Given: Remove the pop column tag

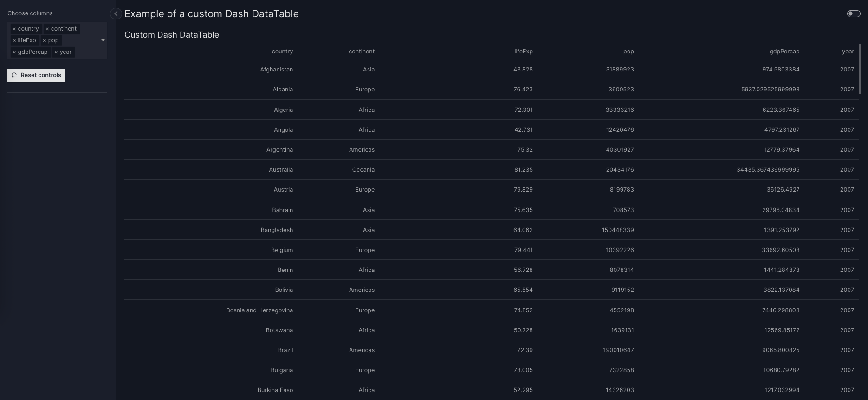Looking at the screenshot, I should [45, 40].
